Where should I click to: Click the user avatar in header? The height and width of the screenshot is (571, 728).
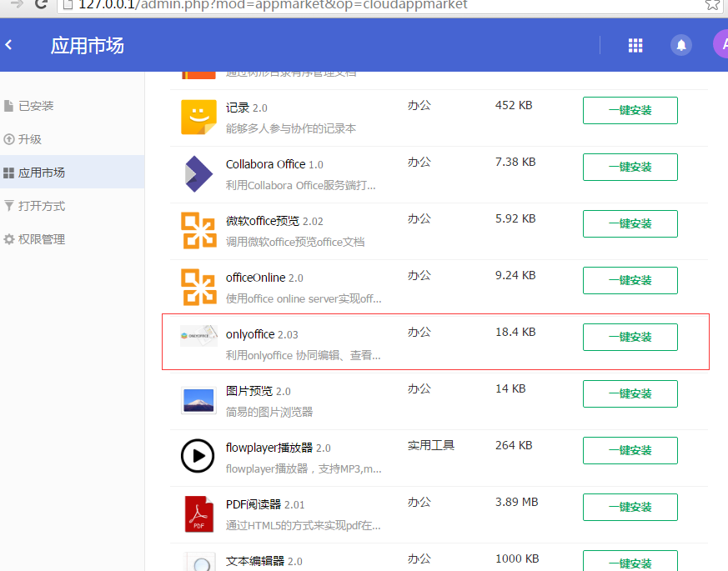point(721,43)
